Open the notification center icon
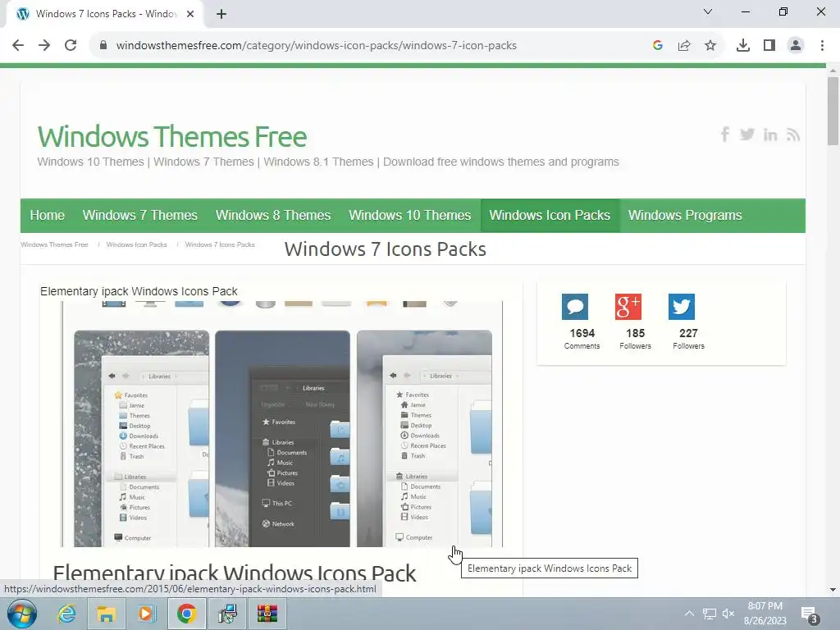Screen dimensions: 840x630 tap(809, 615)
